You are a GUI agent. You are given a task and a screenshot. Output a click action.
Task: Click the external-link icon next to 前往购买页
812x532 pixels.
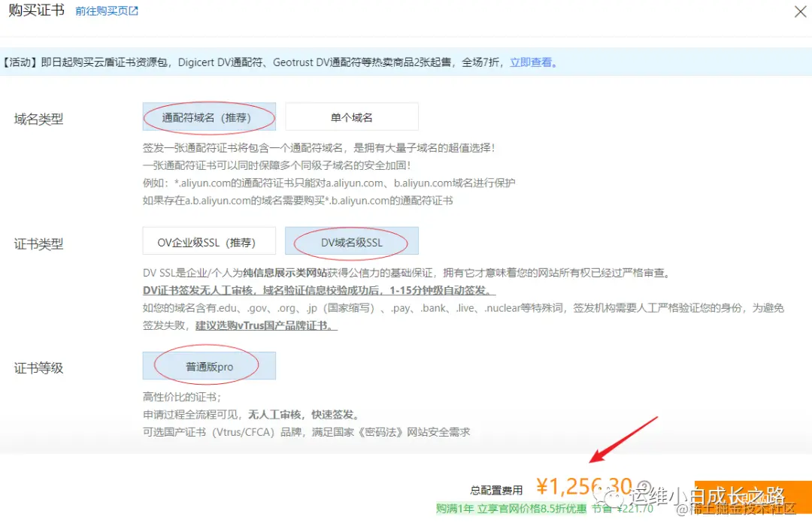pyautogui.click(x=134, y=11)
